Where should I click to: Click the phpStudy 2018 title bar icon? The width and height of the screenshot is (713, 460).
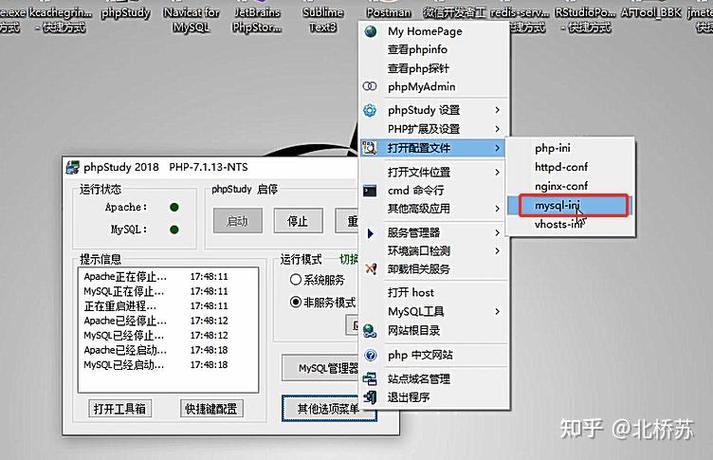coord(72,167)
